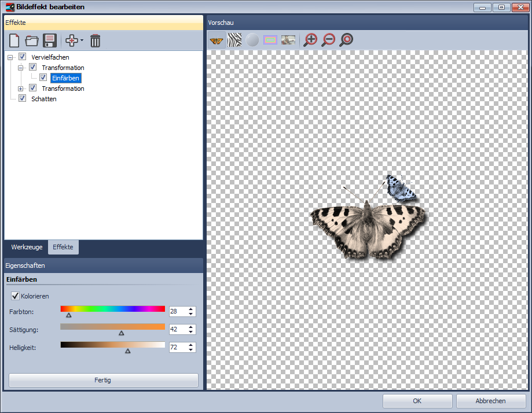Reset preview zoom to original size
Viewport: 532px width, 413px height.
pos(346,39)
